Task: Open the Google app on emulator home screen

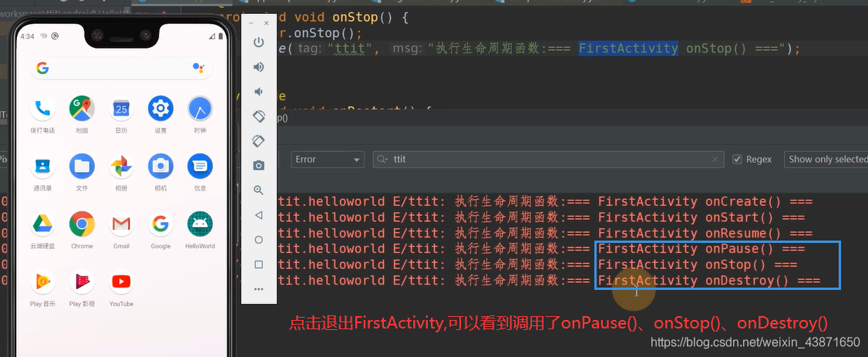Action: click(160, 224)
